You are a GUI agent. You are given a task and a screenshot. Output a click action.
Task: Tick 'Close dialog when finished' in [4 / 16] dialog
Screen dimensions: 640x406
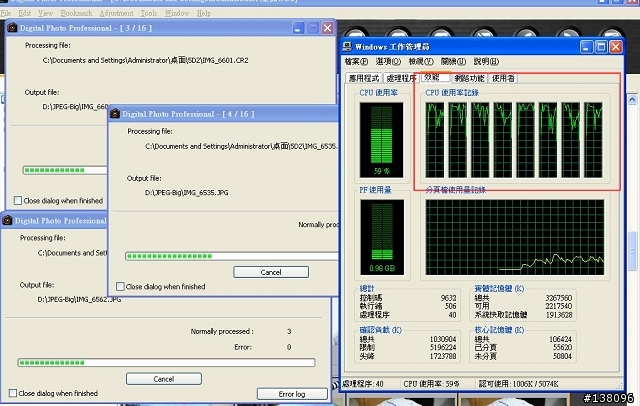coord(120,286)
